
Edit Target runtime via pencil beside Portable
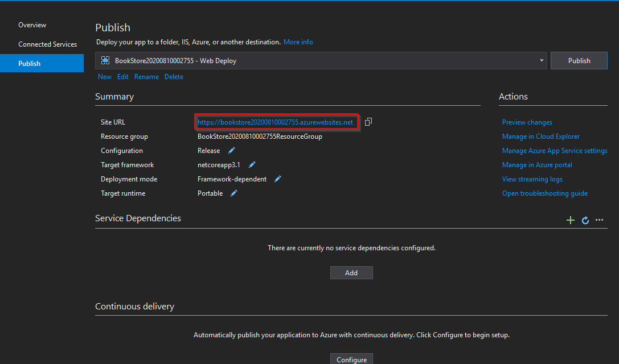233,193
